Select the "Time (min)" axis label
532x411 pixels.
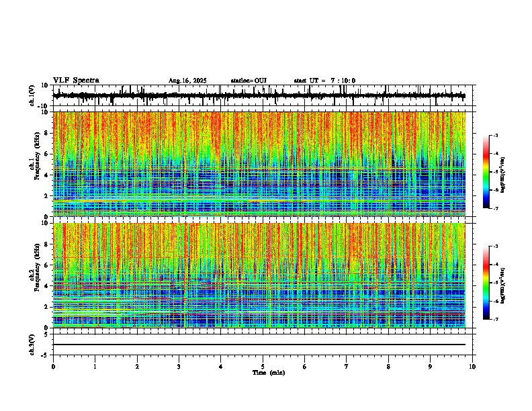tap(269, 373)
